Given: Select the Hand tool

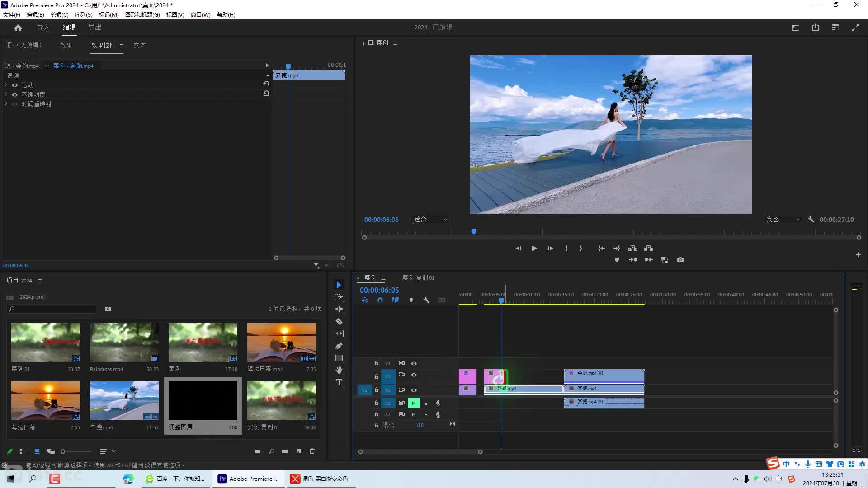Looking at the screenshot, I should (339, 370).
